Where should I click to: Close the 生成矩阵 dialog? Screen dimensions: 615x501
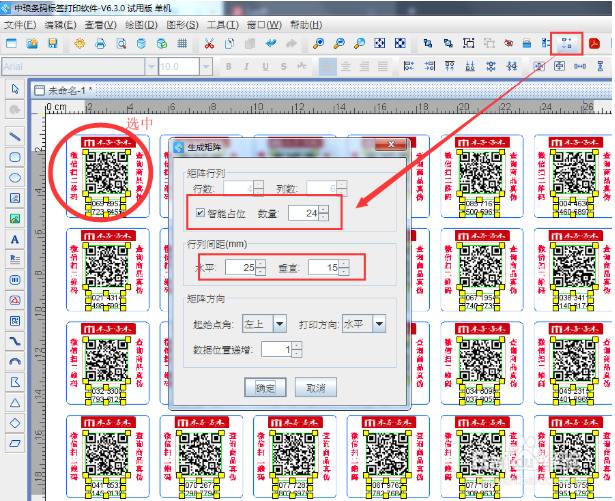[x=391, y=144]
